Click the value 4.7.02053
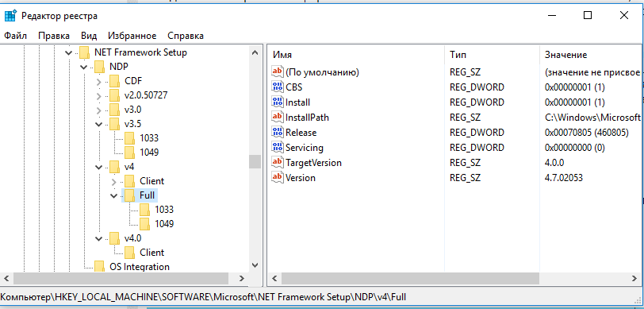644x309 pixels. [563, 178]
